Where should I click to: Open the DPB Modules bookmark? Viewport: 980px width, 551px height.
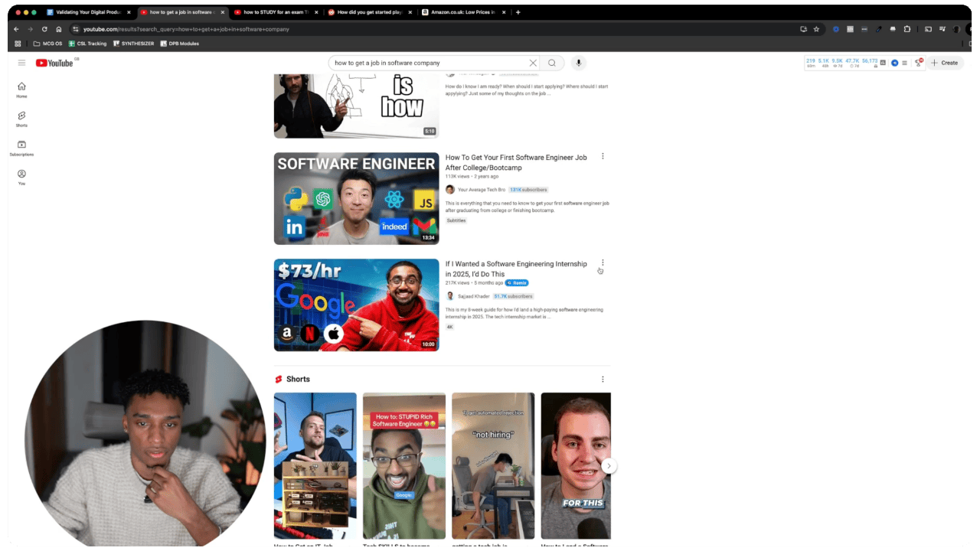point(179,44)
